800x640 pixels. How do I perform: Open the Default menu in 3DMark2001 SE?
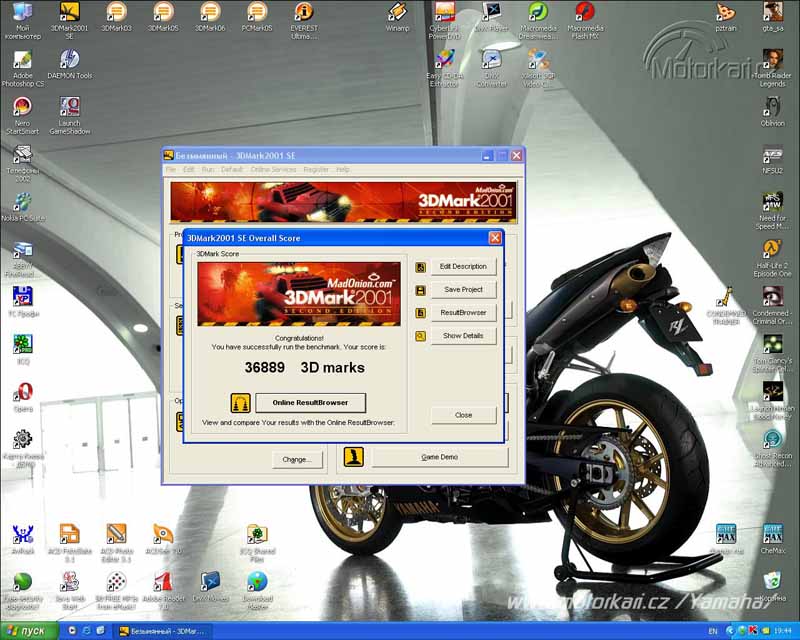(x=232, y=169)
